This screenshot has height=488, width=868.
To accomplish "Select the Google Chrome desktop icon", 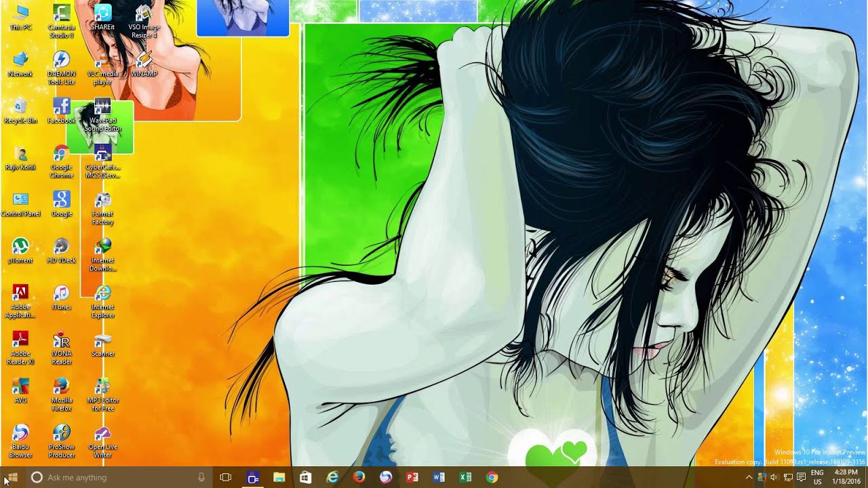I will click(x=62, y=162).
